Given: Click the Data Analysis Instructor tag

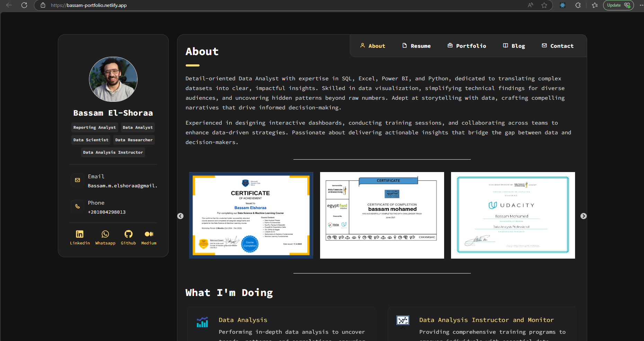Looking at the screenshot, I should [x=113, y=152].
